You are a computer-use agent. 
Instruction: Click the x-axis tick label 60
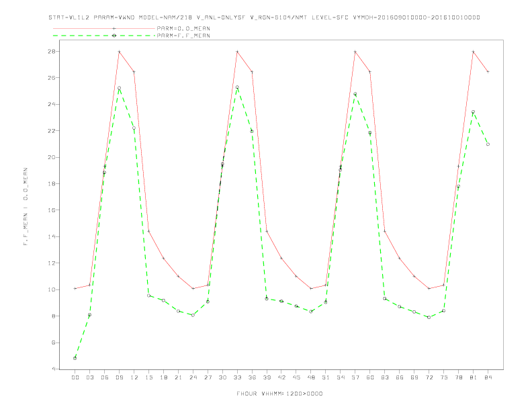click(x=370, y=377)
